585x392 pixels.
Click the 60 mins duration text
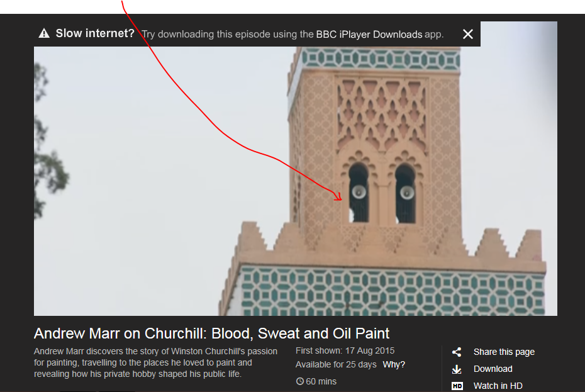(321, 381)
